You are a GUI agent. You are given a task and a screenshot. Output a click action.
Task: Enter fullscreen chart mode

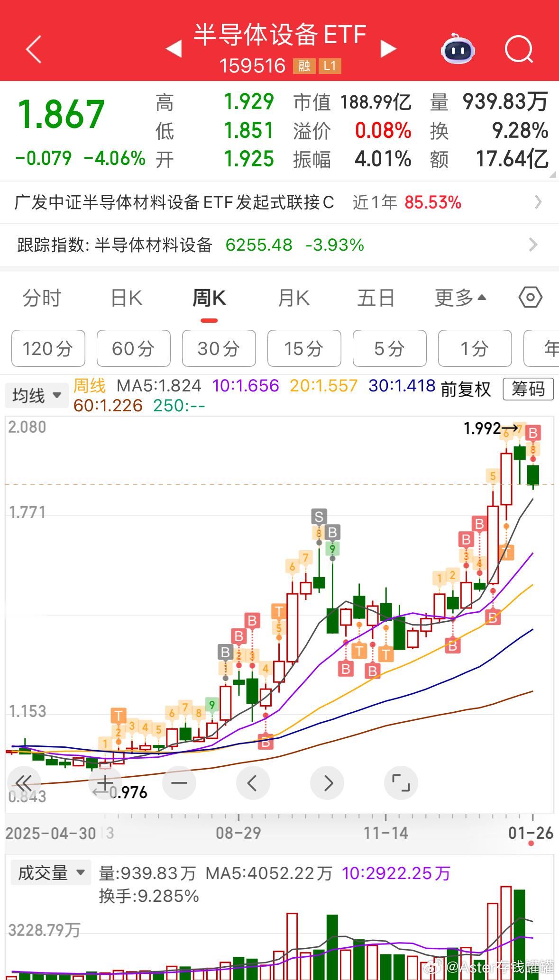click(x=401, y=783)
